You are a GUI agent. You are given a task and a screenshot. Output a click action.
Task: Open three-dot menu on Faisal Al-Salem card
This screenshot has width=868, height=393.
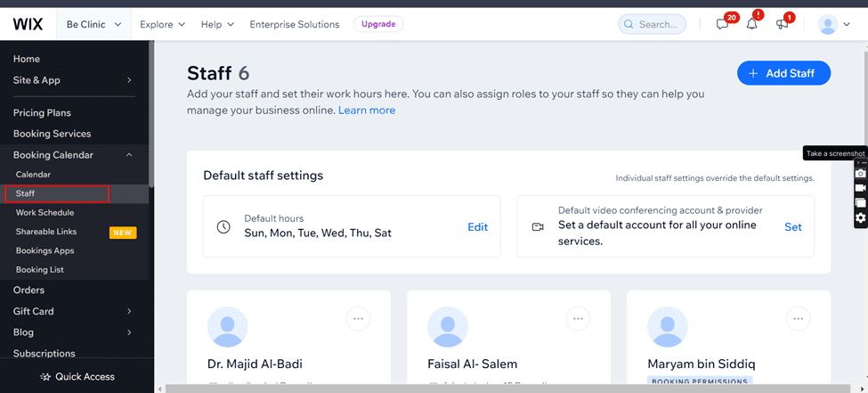coord(578,319)
